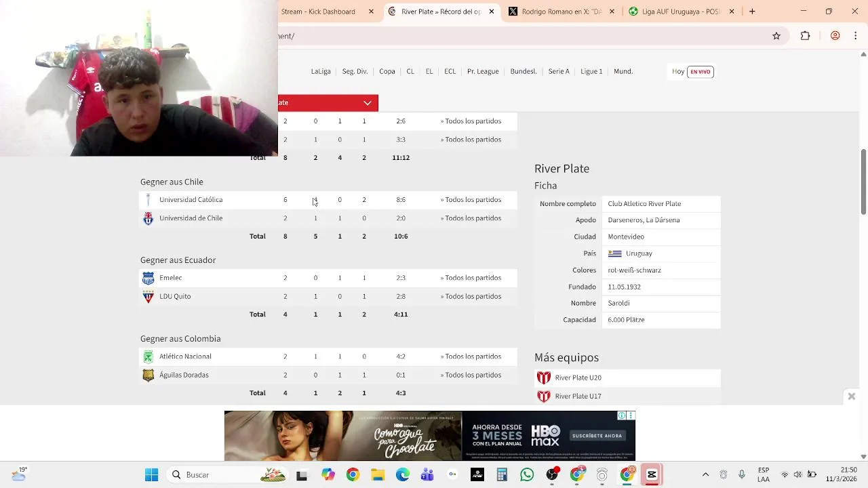
Task: Select the 8:6 score for Universidad Católica
Action: [x=401, y=200]
